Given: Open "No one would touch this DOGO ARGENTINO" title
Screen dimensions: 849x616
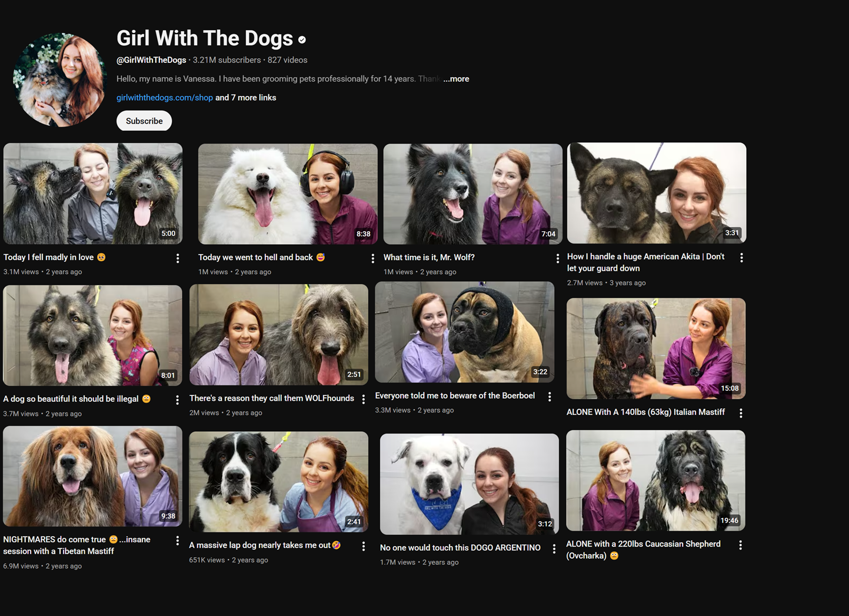Looking at the screenshot, I should 460,548.
